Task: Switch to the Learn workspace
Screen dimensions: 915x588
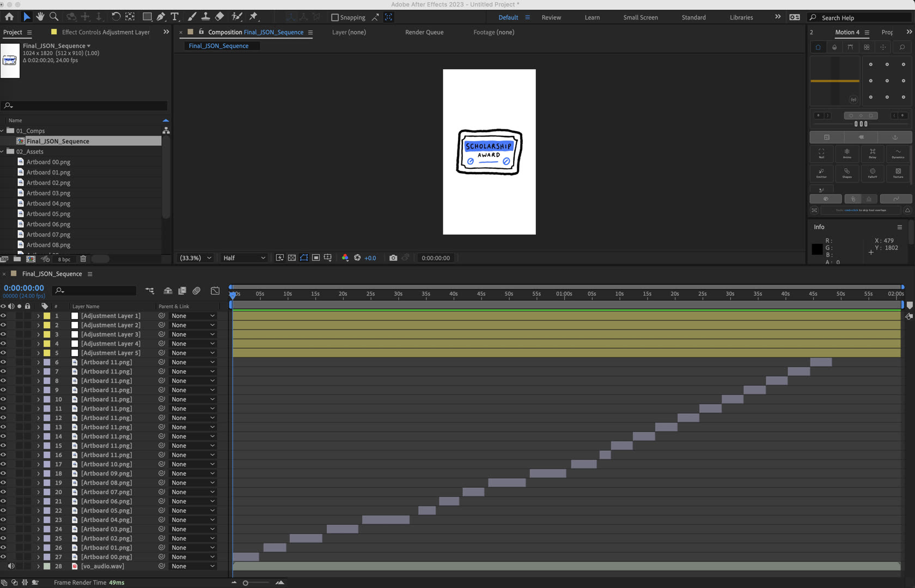Action: point(592,17)
